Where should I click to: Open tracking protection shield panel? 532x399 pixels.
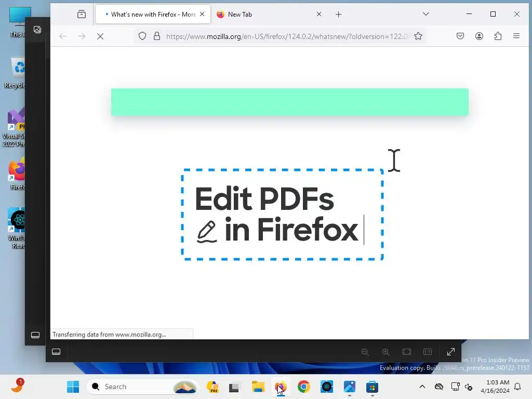pyautogui.click(x=142, y=36)
